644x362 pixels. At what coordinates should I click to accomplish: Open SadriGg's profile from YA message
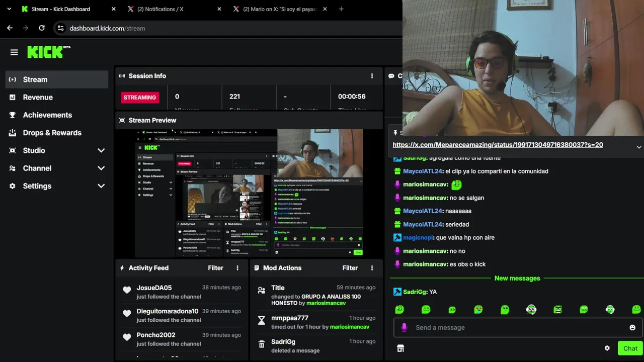[415, 292]
